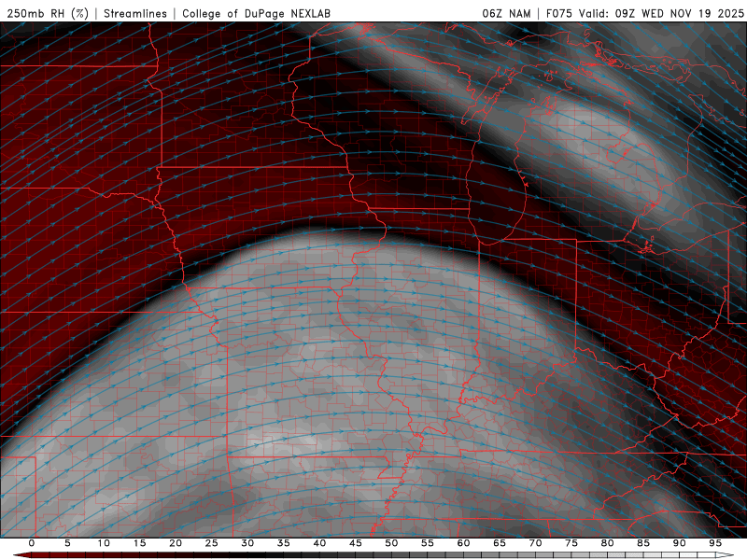Click the white right arrow tip of the color bar
This screenshot has height=560, width=747.
pos(725,555)
